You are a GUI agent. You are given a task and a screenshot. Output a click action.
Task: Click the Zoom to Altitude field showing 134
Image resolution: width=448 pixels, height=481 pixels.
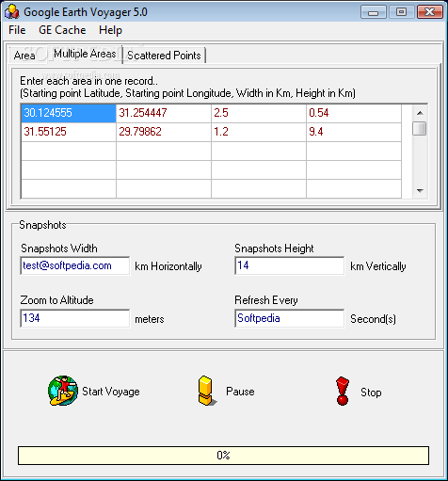[x=75, y=318]
